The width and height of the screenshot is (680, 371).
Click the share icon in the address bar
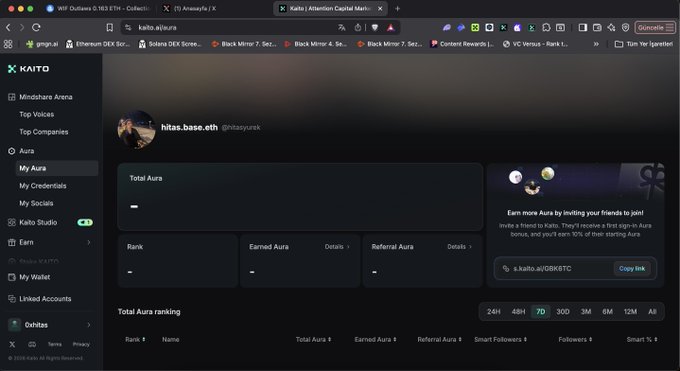[x=358, y=27]
